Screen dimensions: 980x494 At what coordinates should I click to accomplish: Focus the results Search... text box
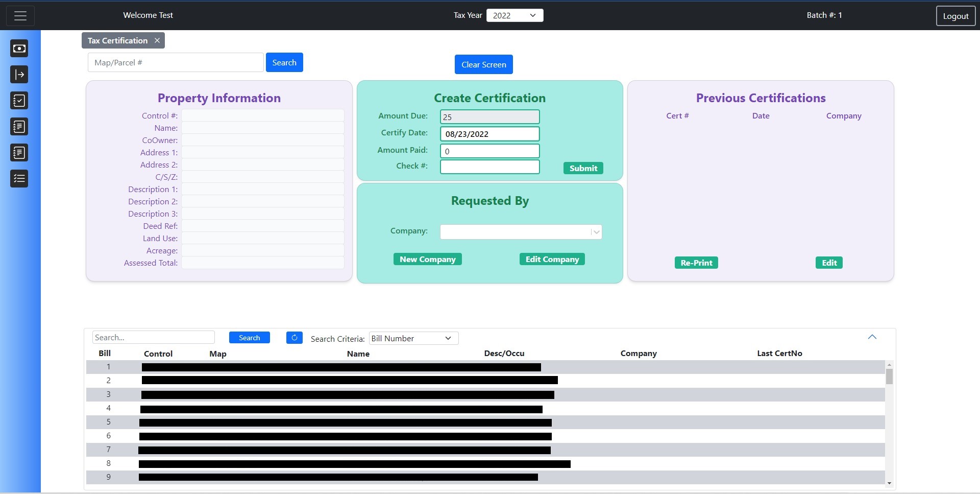pos(153,337)
